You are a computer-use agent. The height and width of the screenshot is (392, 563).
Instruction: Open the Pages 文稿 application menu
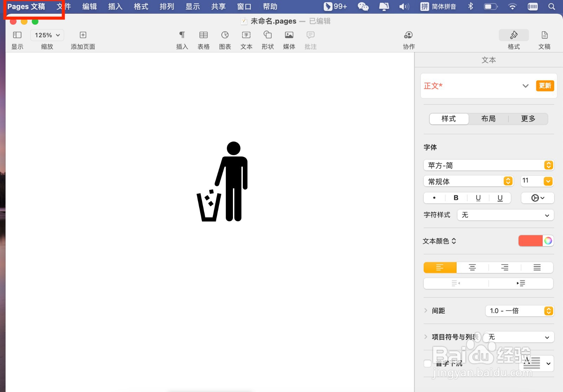tap(26, 6)
